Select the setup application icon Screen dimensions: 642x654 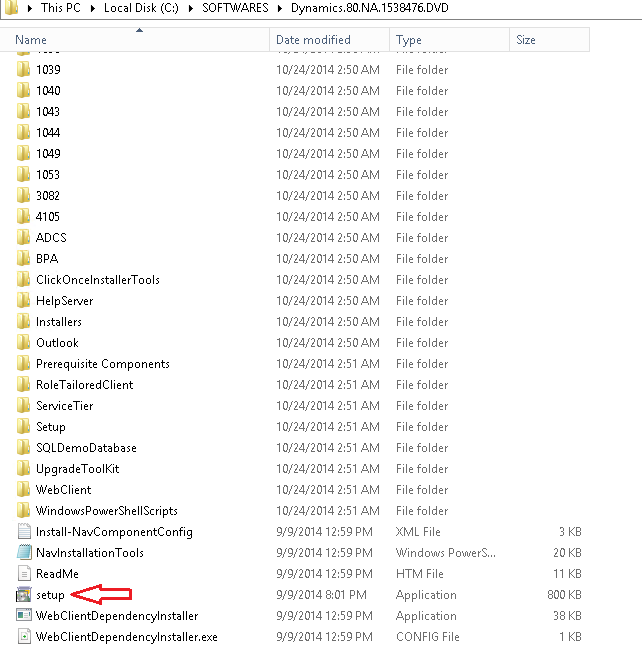click(24, 595)
